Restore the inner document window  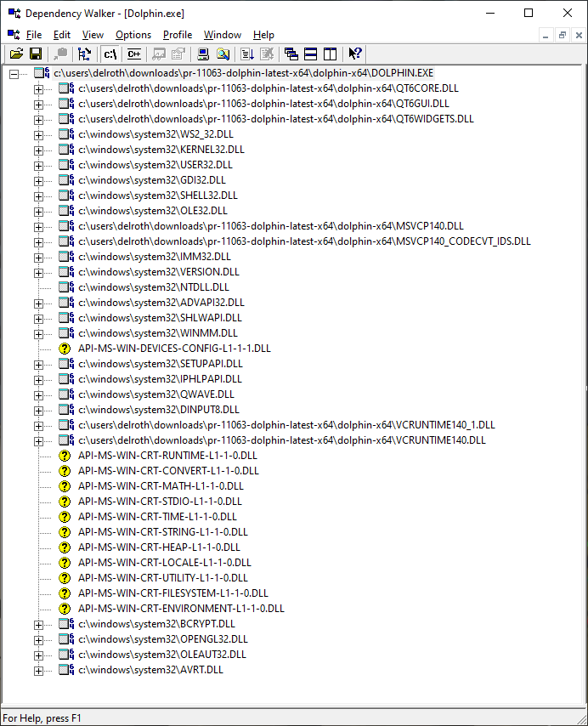click(x=563, y=35)
